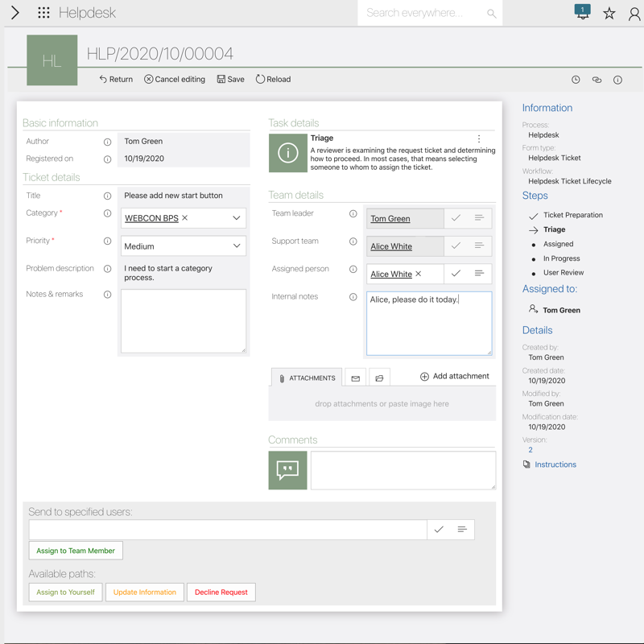Viewport: 644px width, 644px height.
Task: Open the email tab envelope icon
Action: [x=355, y=378]
